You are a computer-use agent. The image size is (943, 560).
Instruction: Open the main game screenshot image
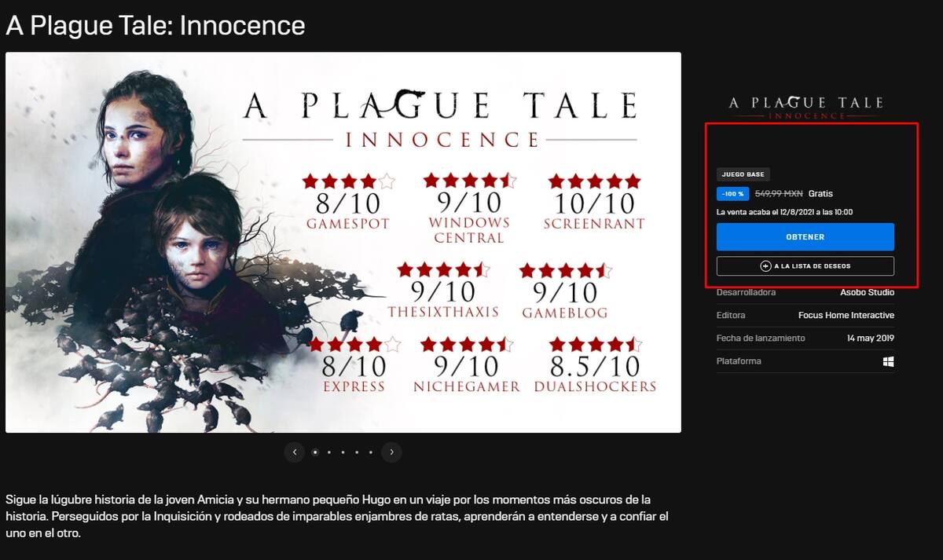343,242
